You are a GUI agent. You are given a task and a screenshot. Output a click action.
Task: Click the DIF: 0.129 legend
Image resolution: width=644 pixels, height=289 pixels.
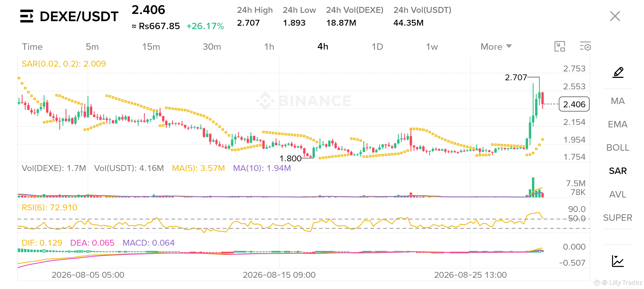(x=42, y=243)
